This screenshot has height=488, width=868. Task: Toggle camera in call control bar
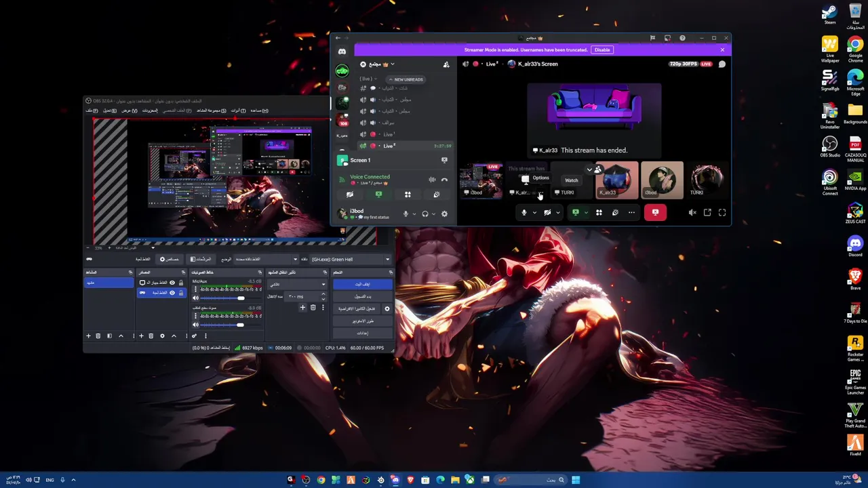(x=547, y=213)
